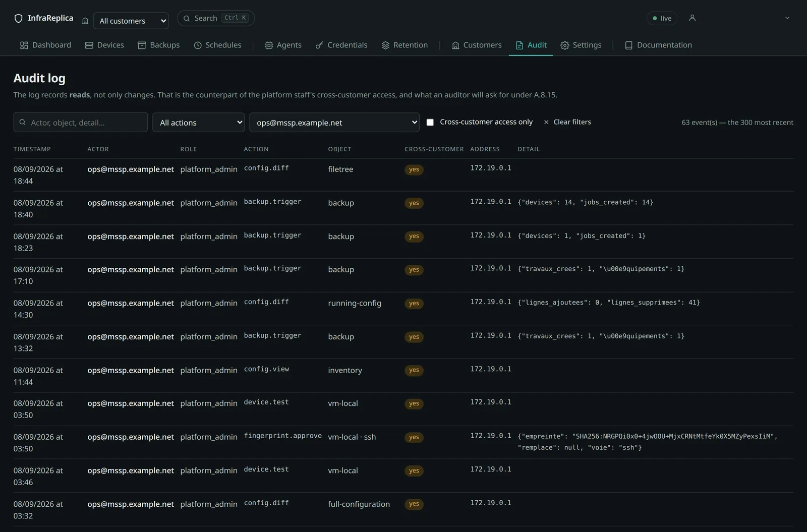Click the ACTION column header
The width and height of the screenshot is (807, 532).
[256, 149]
